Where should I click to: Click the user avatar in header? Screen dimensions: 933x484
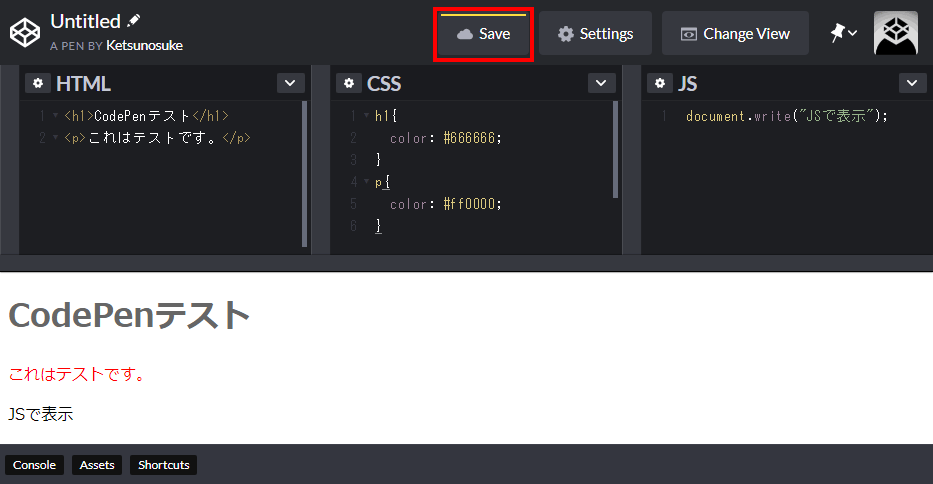pyautogui.click(x=896, y=33)
